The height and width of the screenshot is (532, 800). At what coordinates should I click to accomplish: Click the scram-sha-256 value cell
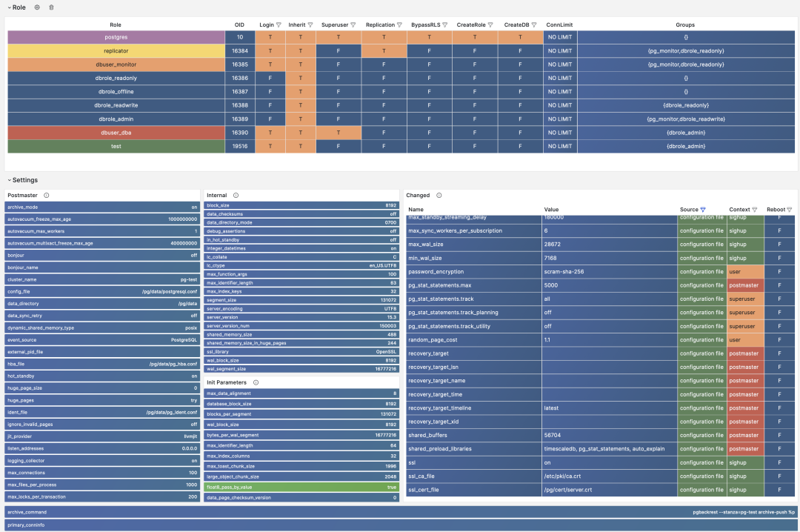pos(609,272)
